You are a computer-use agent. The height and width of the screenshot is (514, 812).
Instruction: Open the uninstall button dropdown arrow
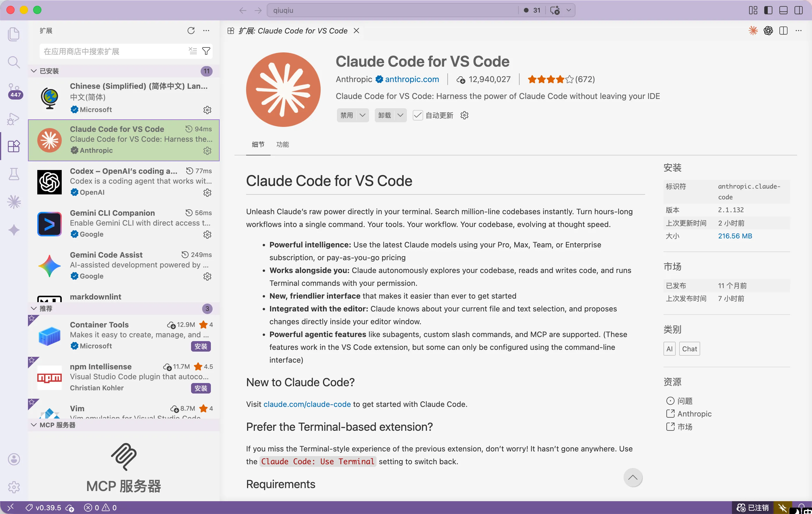(x=400, y=115)
